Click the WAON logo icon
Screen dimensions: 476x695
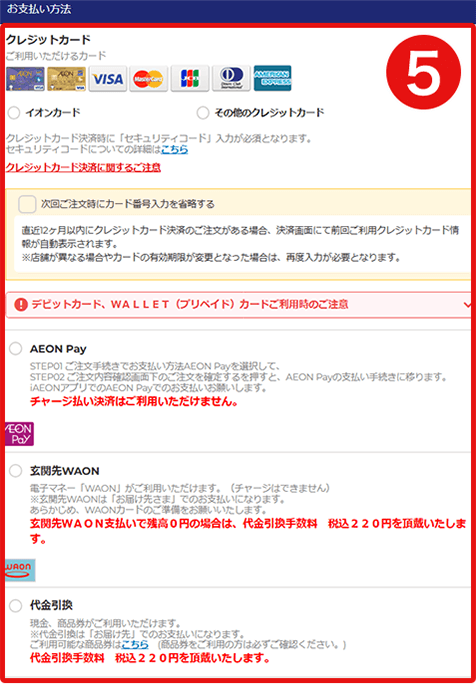pos(20,570)
